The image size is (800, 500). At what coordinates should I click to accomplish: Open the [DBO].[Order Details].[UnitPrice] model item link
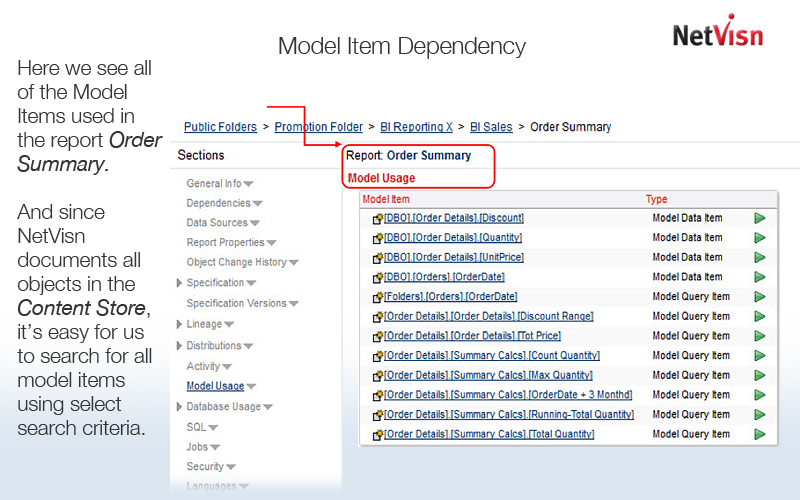453,258
